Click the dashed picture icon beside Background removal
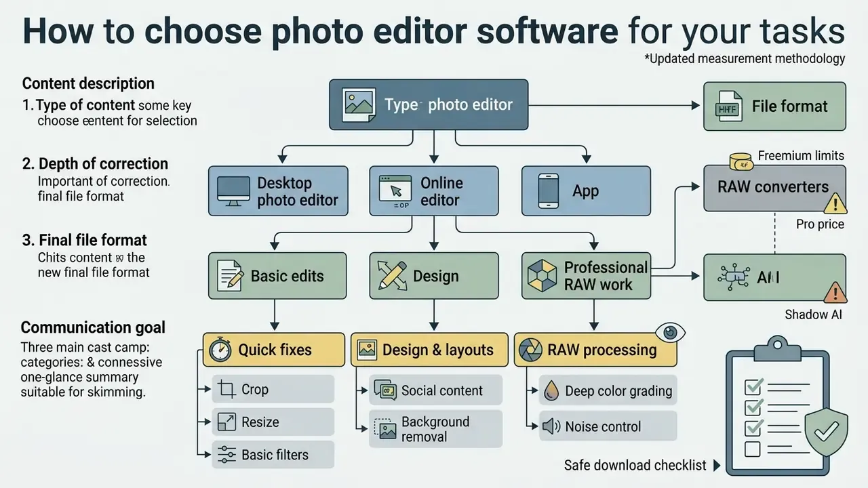 point(385,428)
